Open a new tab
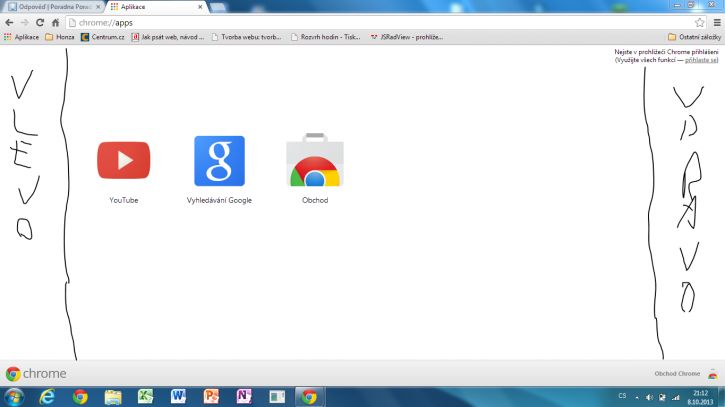This screenshot has height=407, width=725. 218,7
